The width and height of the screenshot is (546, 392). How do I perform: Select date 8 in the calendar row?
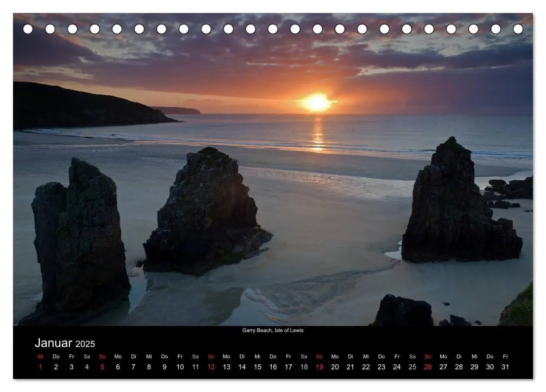coord(149,367)
